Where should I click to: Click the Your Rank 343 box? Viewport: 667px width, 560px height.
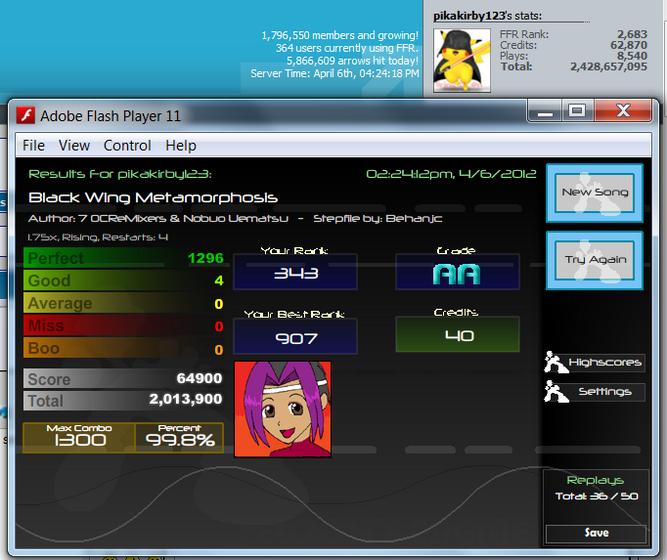296,272
